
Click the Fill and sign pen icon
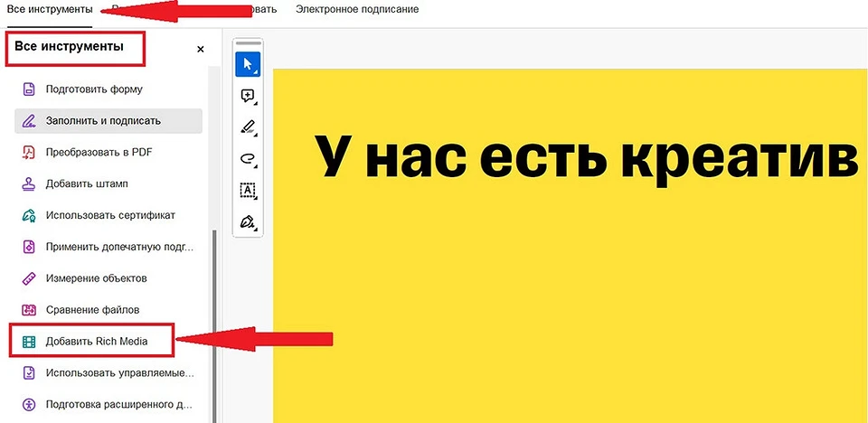click(x=29, y=121)
